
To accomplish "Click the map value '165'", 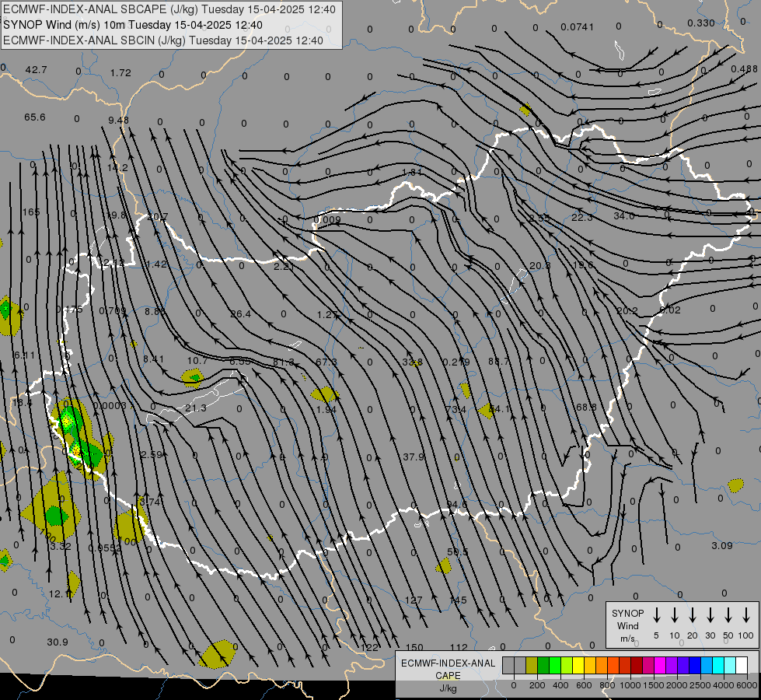I will (x=31, y=212).
